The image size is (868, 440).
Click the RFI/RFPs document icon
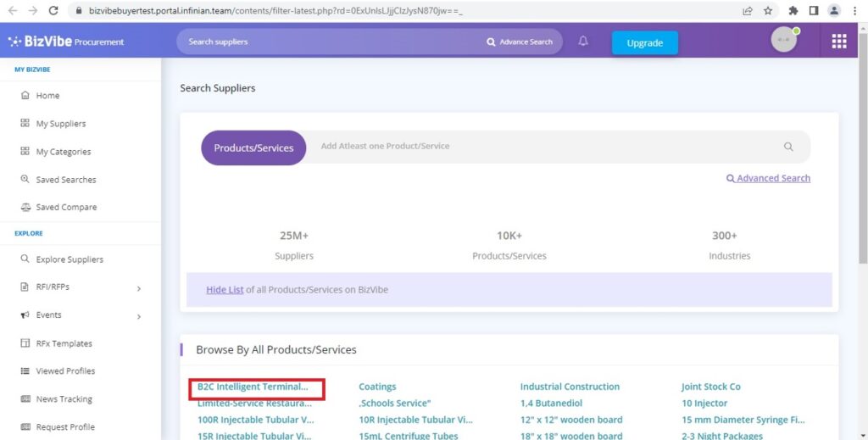pos(25,287)
